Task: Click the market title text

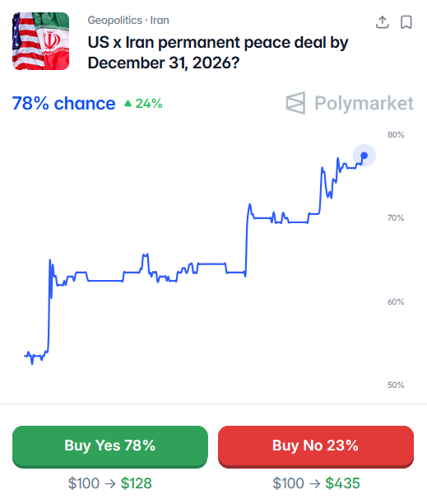Action: (x=218, y=53)
